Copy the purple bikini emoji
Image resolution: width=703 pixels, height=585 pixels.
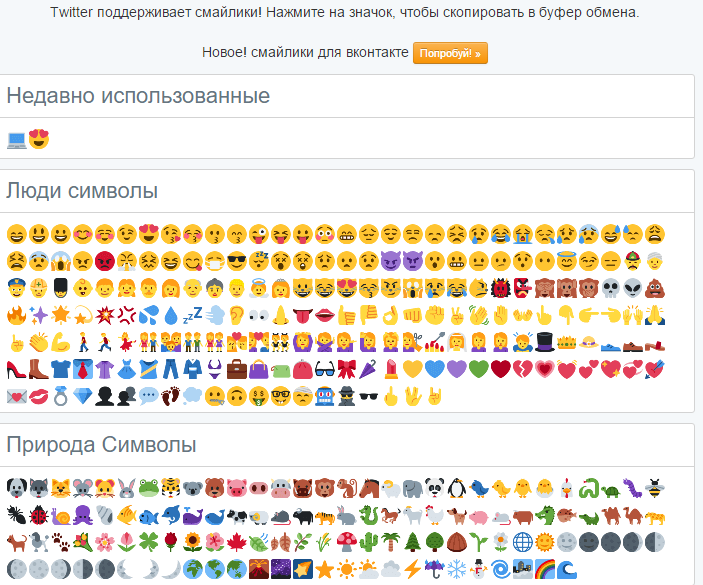pos(214,370)
